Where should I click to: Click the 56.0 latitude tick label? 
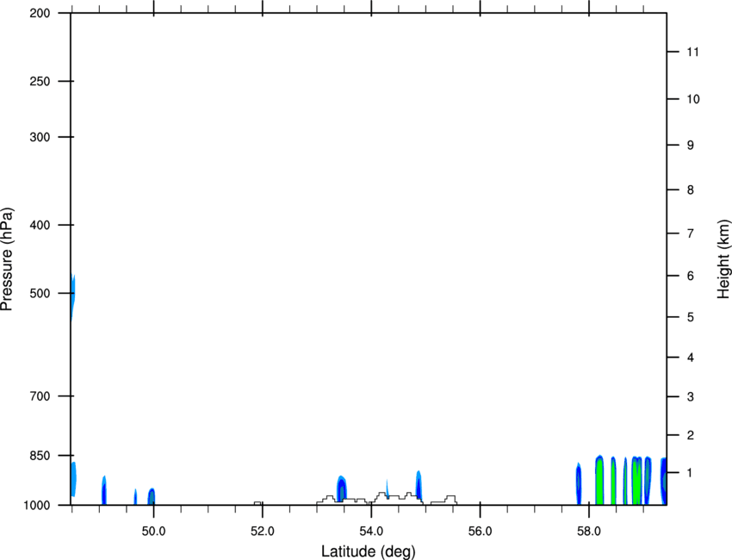[480, 532]
